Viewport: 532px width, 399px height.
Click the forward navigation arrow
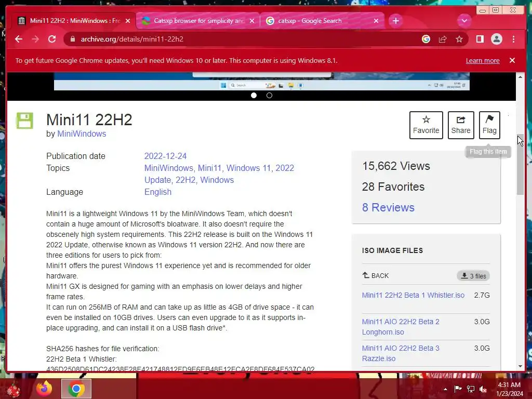35,39
